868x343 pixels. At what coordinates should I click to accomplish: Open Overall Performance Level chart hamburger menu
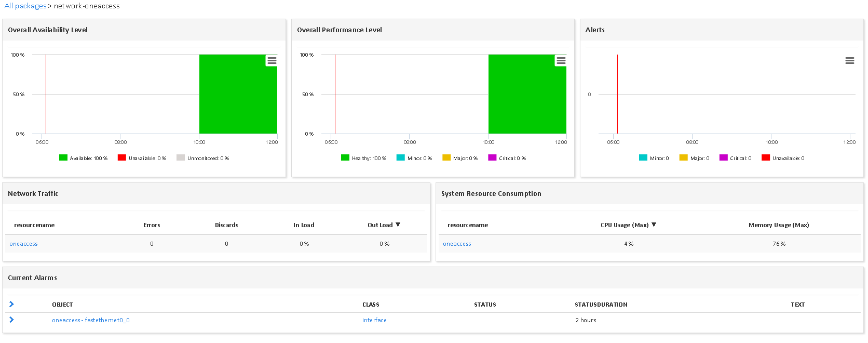point(561,61)
